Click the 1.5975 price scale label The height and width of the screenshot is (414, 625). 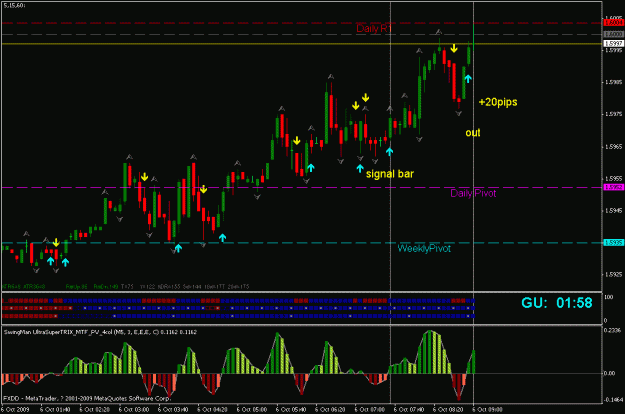pos(614,114)
